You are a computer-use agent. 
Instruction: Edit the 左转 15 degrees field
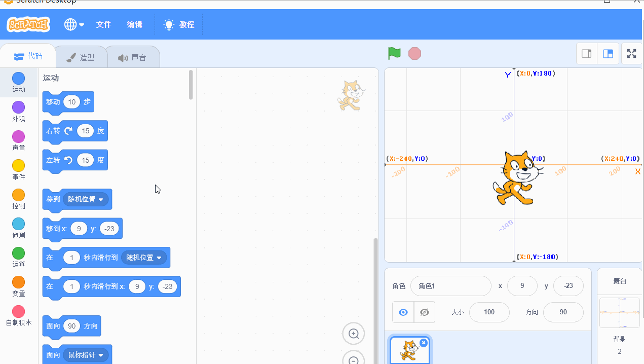point(85,160)
